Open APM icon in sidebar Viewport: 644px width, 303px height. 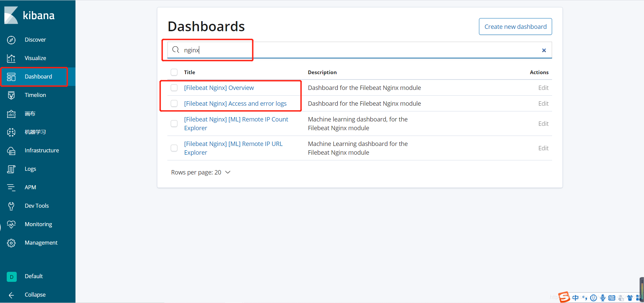[x=11, y=188]
